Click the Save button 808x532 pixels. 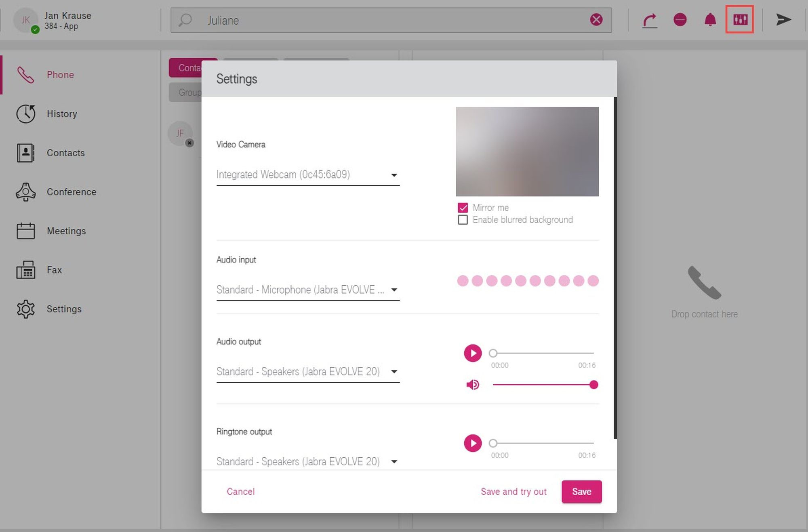click(x=581, y=492)
